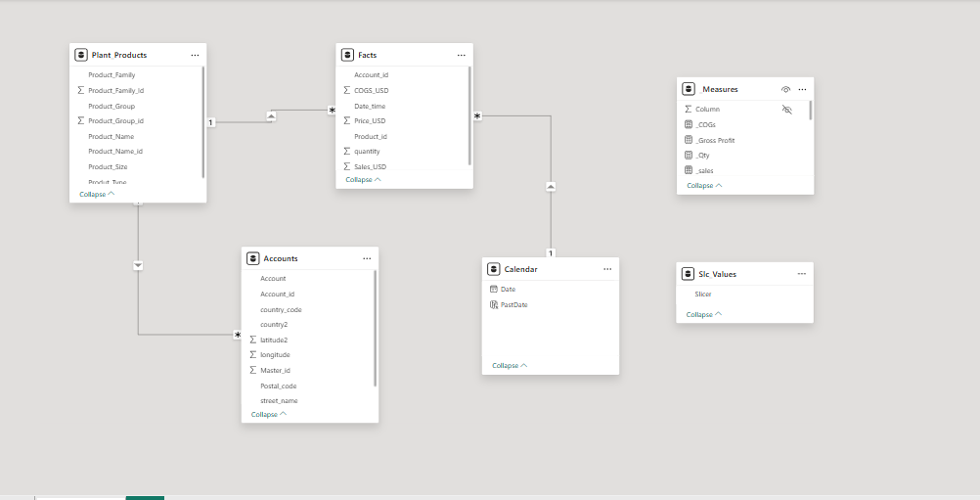This screenshot has width=980, height=500.
Task: Click sigma icon beside Product_Group_id
Action: coord(80,120)
